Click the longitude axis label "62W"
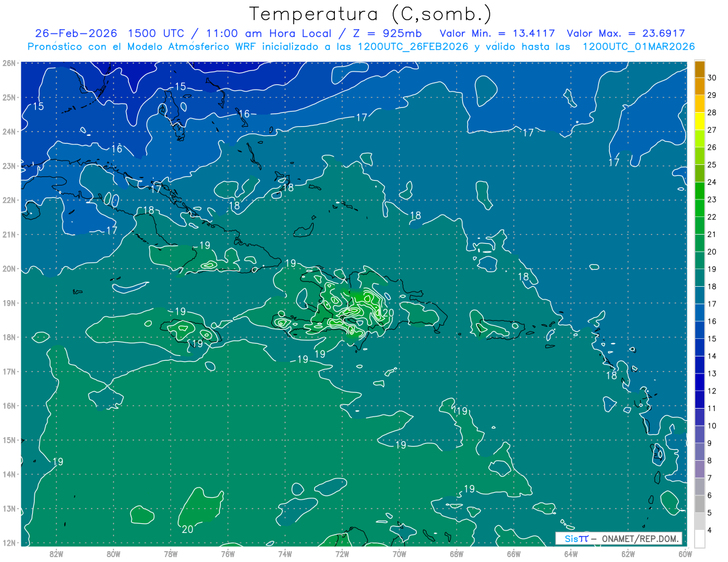728x562 pixels. click(628, 554)
